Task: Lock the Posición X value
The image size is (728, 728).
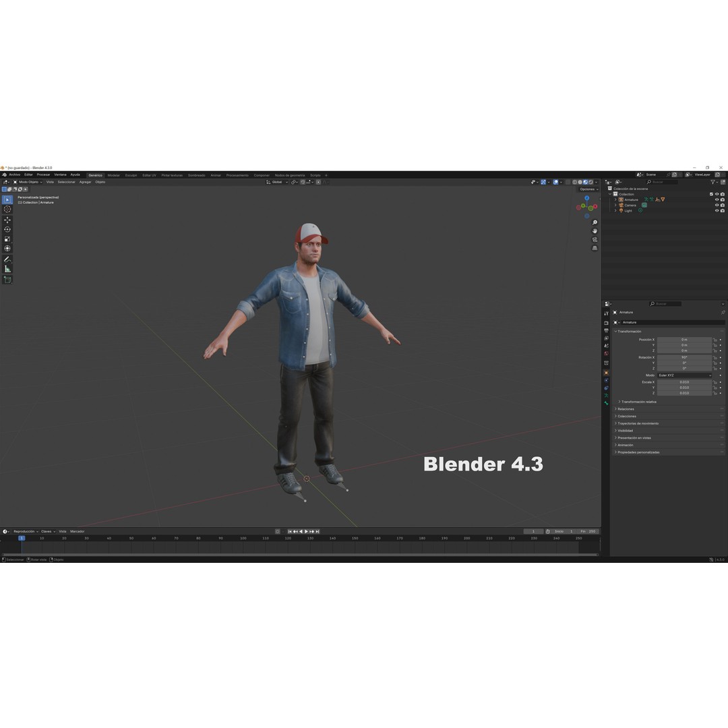Action: point(715,340)
